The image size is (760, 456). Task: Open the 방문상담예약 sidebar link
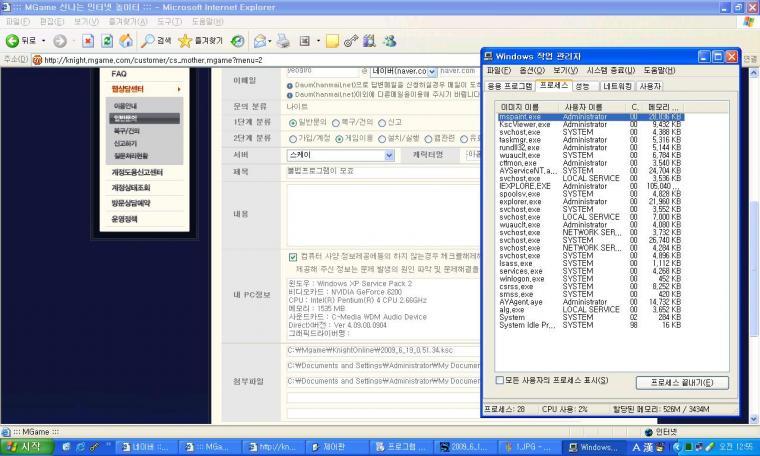tap(131, 203)
